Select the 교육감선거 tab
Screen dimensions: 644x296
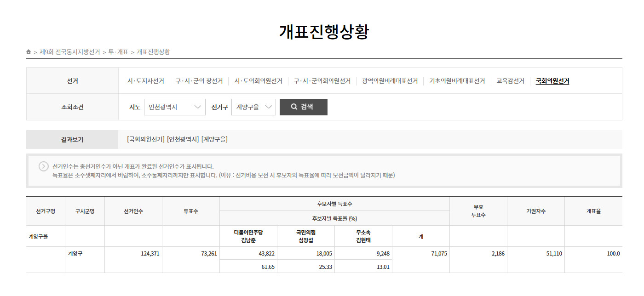pos(510,81)
